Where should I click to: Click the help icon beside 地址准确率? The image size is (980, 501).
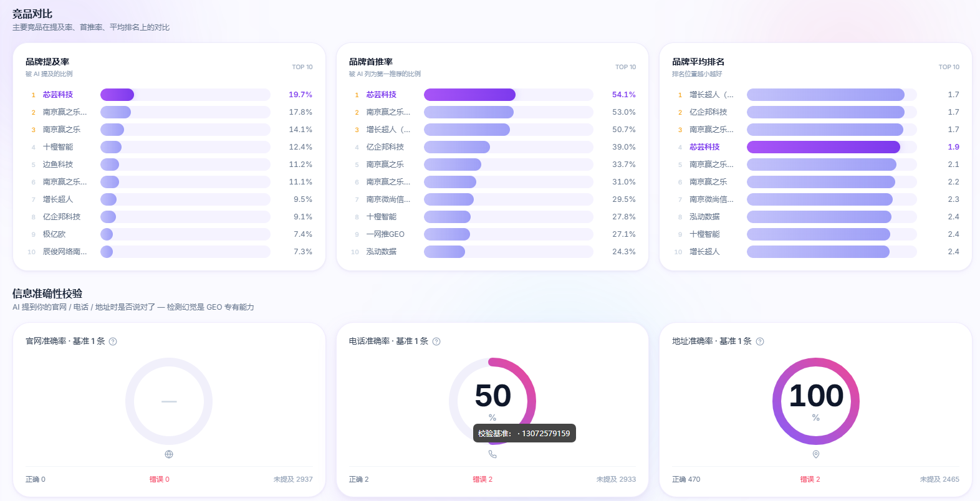(x=760, y=341)
